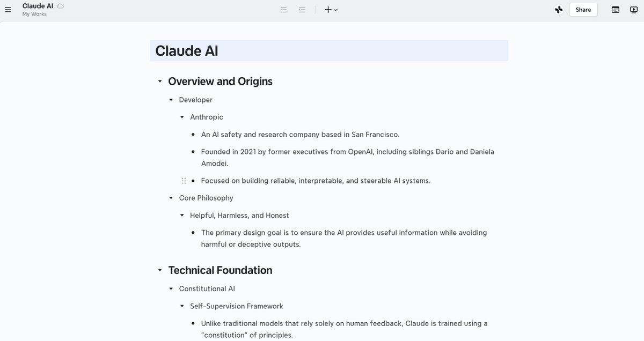Click 'The primary design goal' paragraph
The height and width of the screenshot is (341, 644).
point(344,239)
